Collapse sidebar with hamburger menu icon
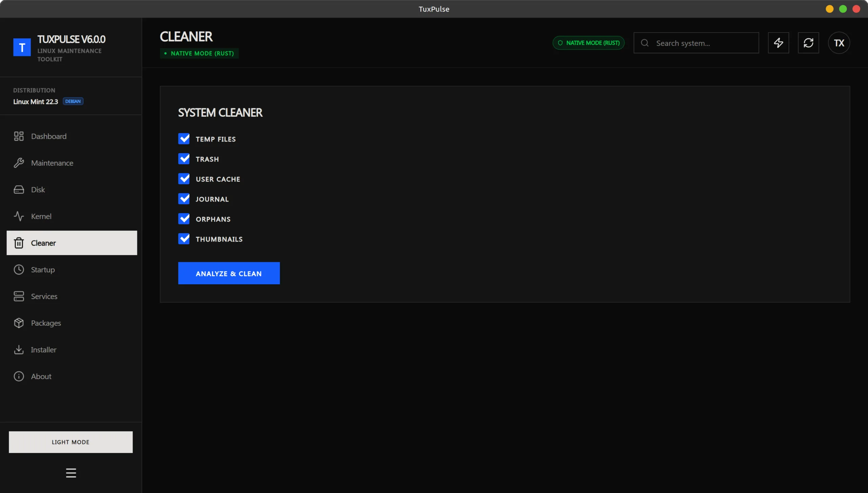Screen dimensions: 868x493 coord(71,473)
